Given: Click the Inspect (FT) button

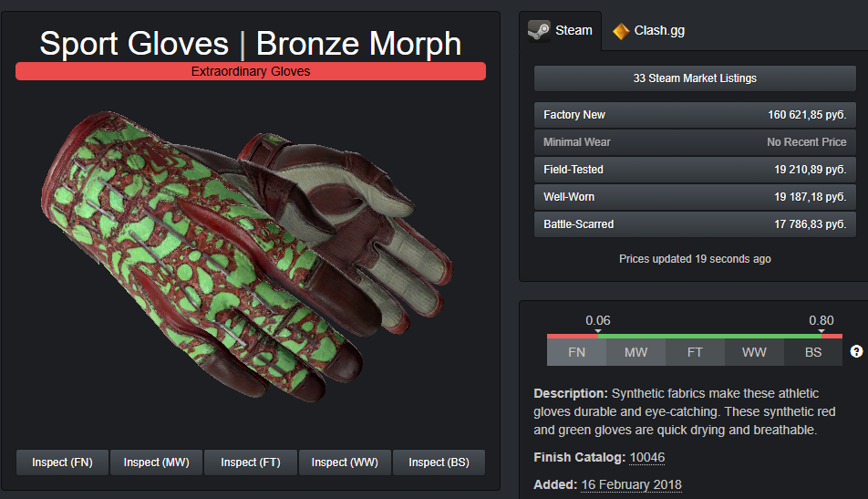Looking at the screenshot, I should (250, 463).
